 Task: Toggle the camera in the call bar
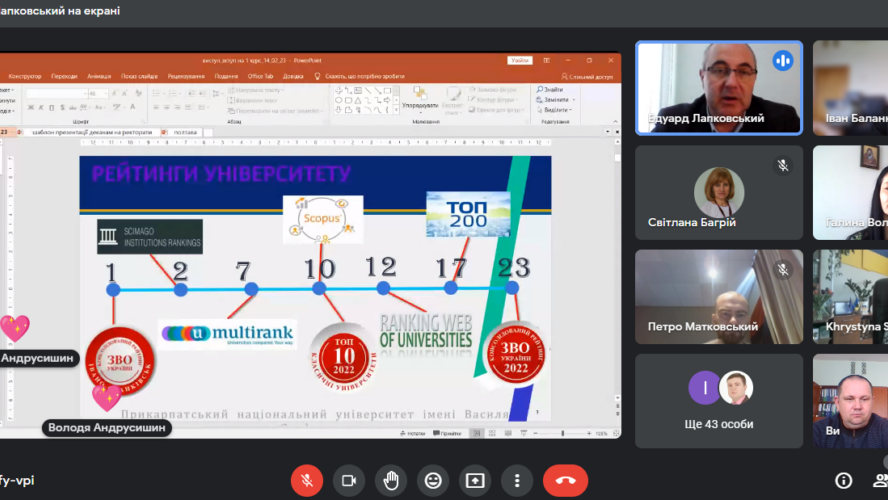pos(349,480)
